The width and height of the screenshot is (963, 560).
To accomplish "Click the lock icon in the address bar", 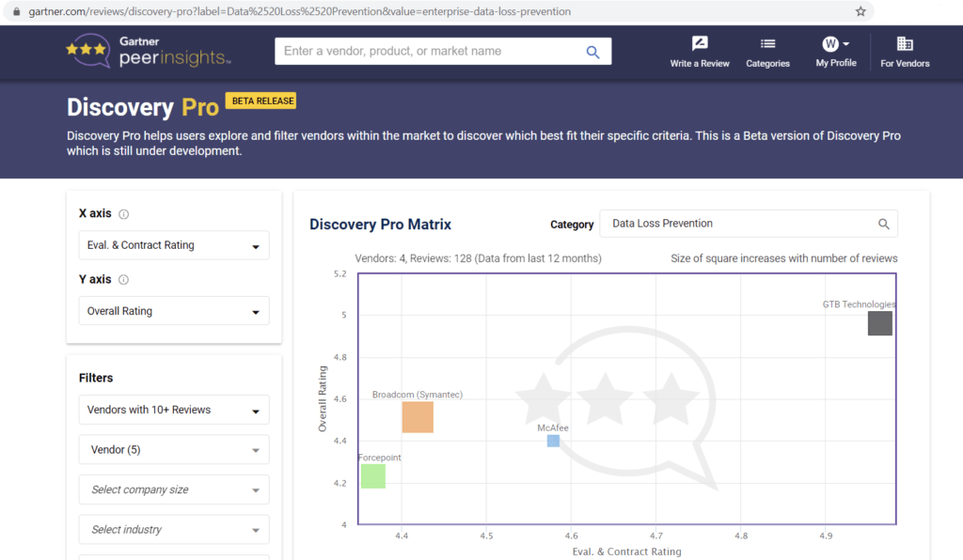I will 17,11.
